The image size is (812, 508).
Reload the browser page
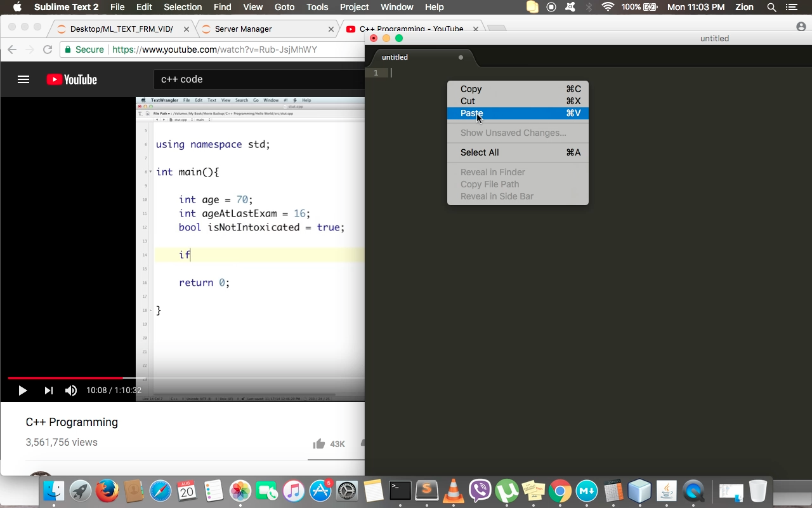[x=48, y=50]
